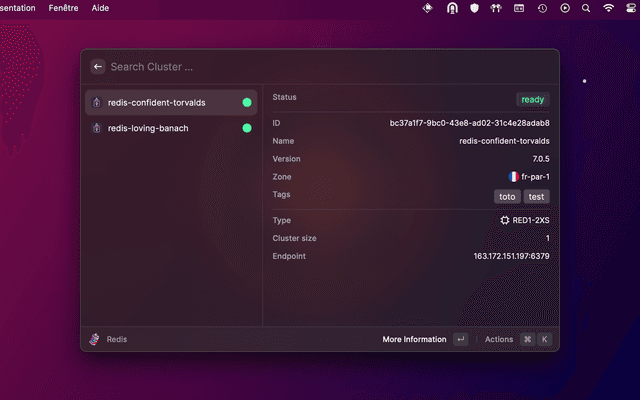Open Spotlight search in menu bar
This screenshot has height=400, width=640.
pos(588,8)
